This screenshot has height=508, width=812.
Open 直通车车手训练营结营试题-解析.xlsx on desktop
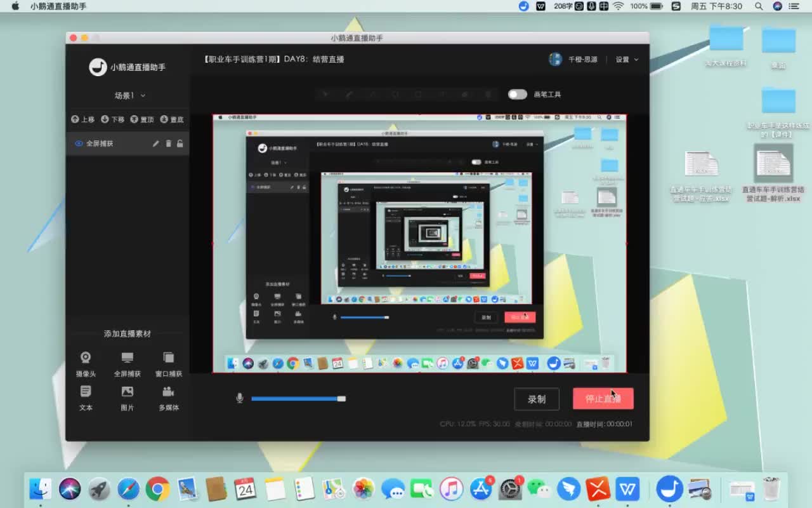click(x=773, y=173)
